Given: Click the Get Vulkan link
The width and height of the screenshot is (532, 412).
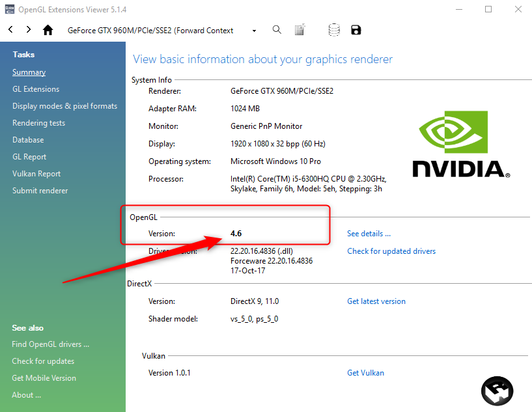Looking at the screenshot, I should (365, 373).
